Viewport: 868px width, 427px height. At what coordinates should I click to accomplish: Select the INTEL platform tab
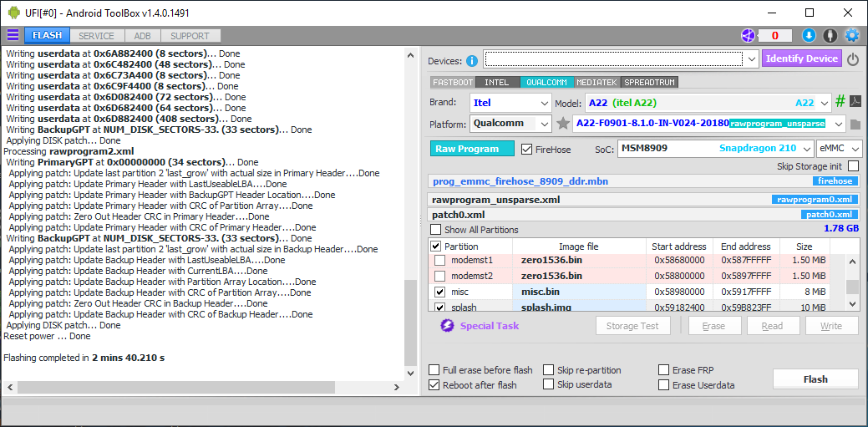click(x=496, y=82)
